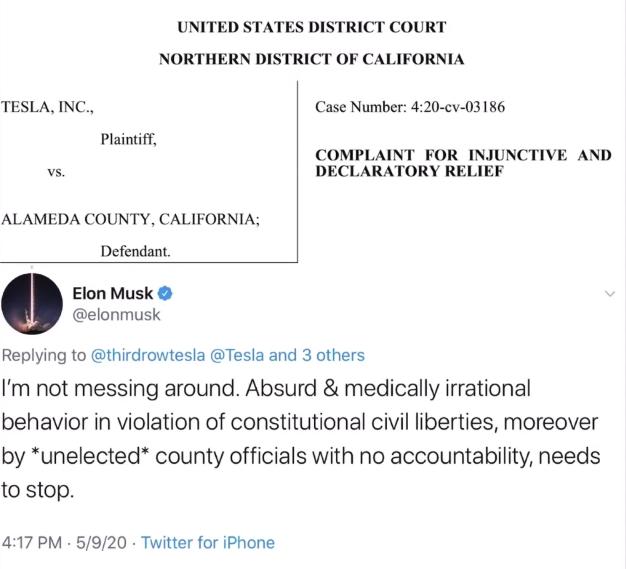Open the @elonmusk handle
The image size is (626, 569).
[x=116, y=315]
